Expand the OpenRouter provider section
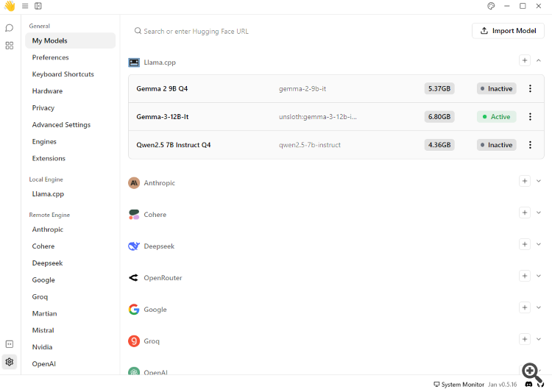 pyautogui.click(x=539, y=276)
